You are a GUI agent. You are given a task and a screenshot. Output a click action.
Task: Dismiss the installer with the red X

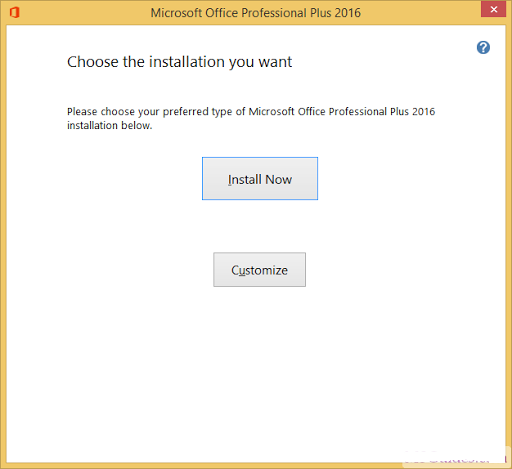(x=493, y=9)
